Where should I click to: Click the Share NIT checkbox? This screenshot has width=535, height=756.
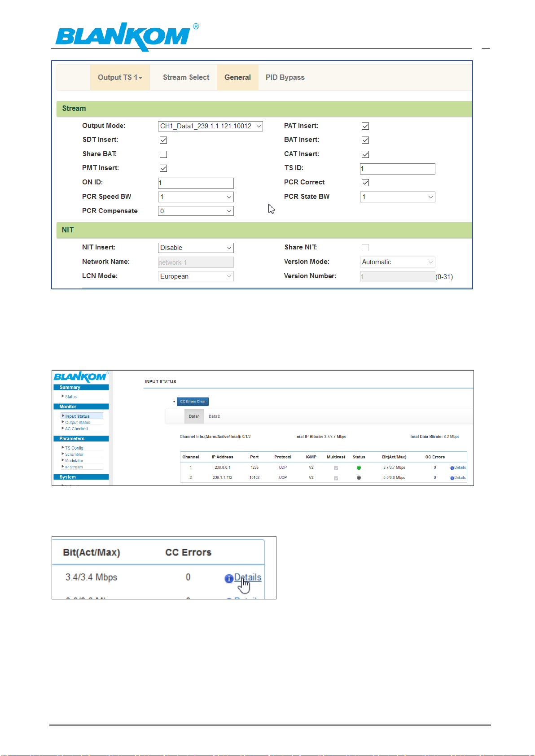(x=365, y=248)
